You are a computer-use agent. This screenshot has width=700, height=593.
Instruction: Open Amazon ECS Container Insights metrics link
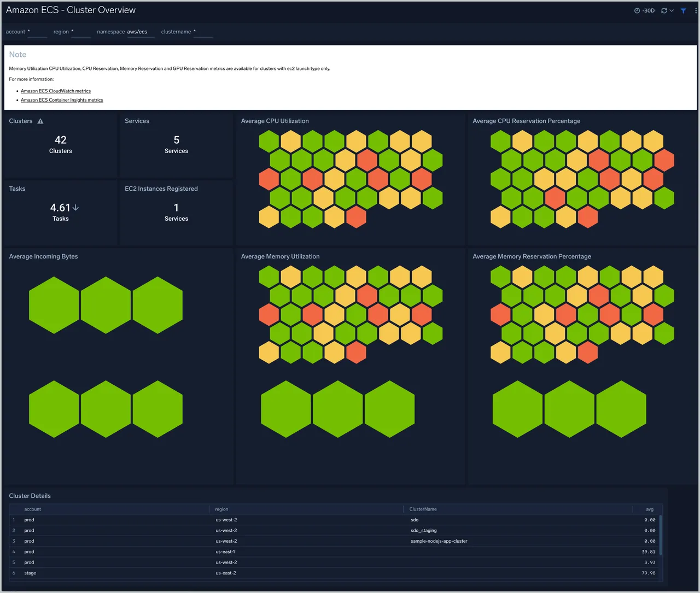(x=62, y=100)
